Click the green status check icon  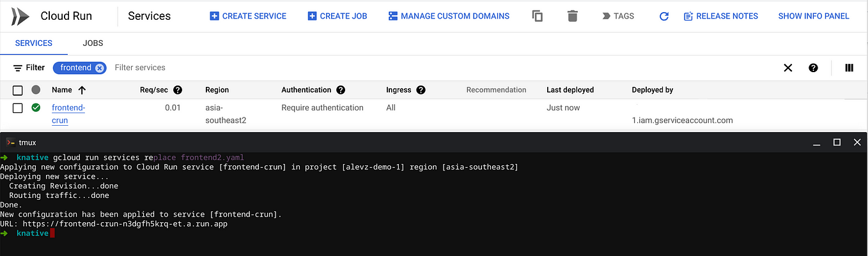pos(36,107)
